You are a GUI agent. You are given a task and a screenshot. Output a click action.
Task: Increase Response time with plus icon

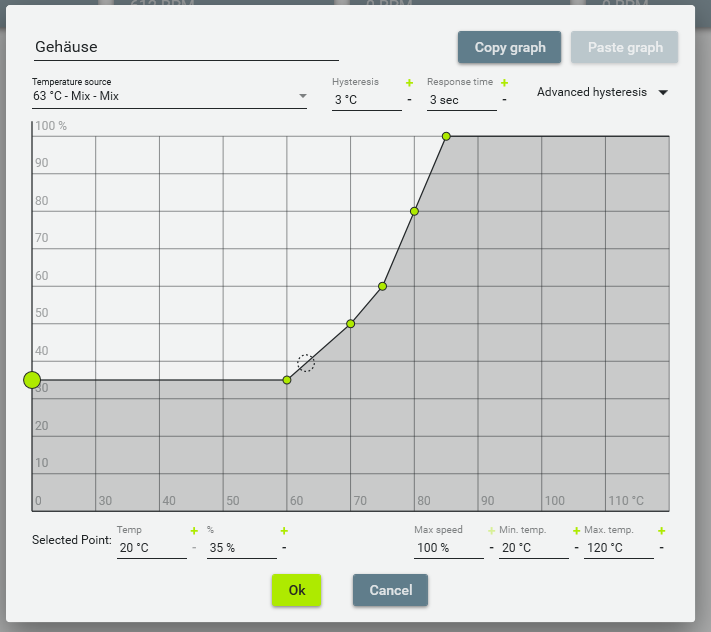504,83
